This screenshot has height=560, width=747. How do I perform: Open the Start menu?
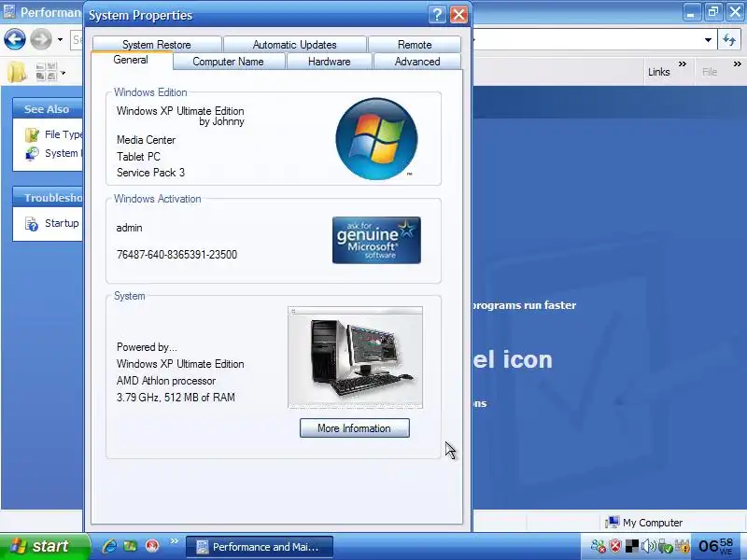click(45, 546)
